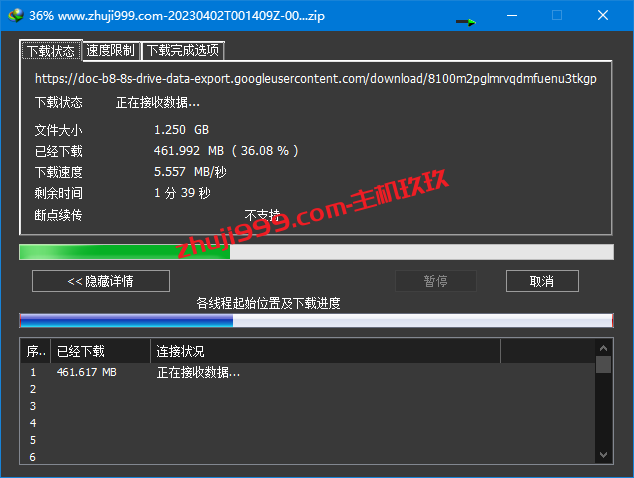Click the green download progress bar
The width and height of the screenshot is (634, 478).
point(316,252)
